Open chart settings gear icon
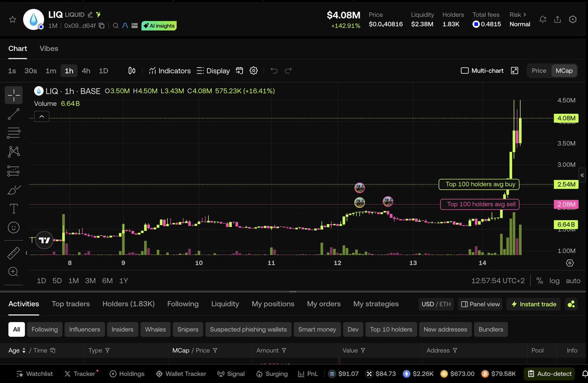The width and height of the screenshot is (588, 383). click(253, 71)
